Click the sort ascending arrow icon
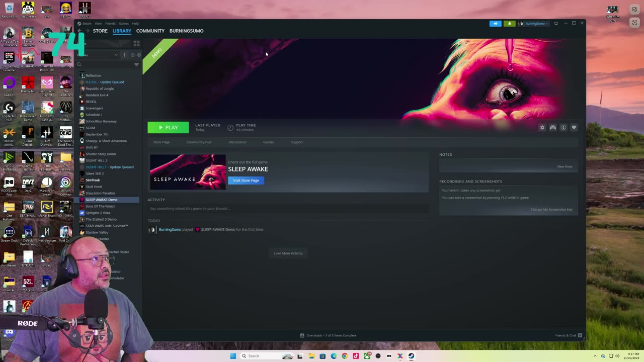This screenshot has width=644, height=362. pos(124,55)
